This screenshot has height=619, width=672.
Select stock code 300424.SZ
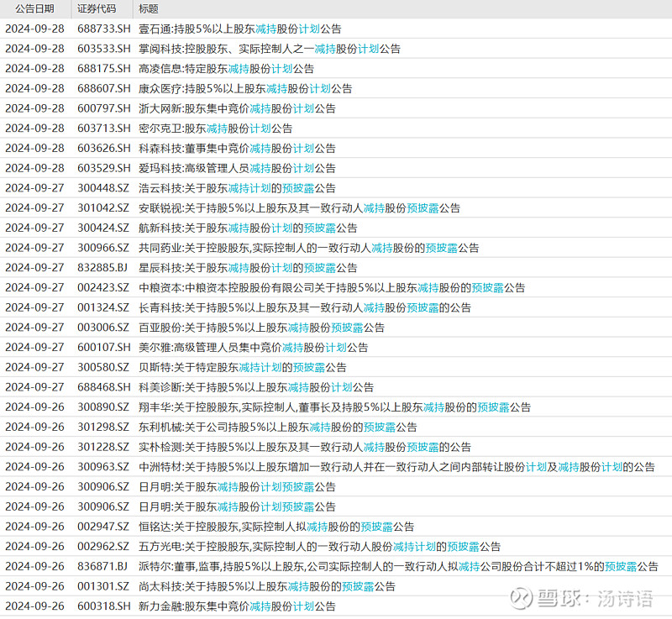[102, 228]
